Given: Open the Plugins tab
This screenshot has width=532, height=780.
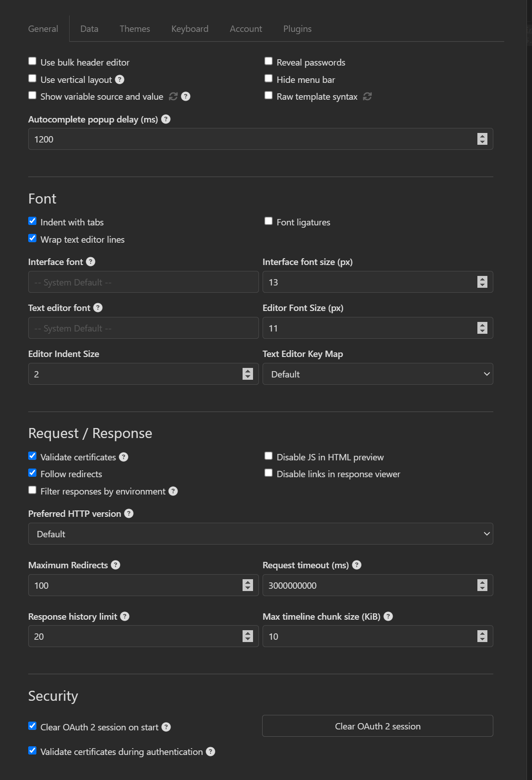Looking at the screenshot, I should [x=297, y=29].
